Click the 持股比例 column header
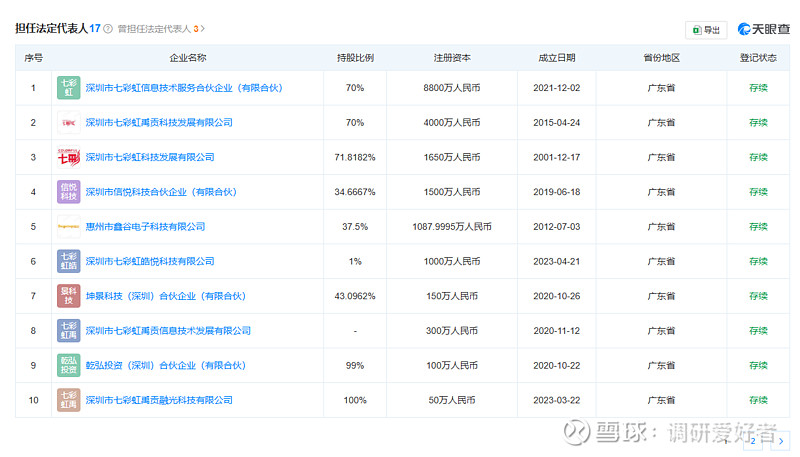This screenshot has width=800, height=457. pyautogui.click(x=355, y=58)
